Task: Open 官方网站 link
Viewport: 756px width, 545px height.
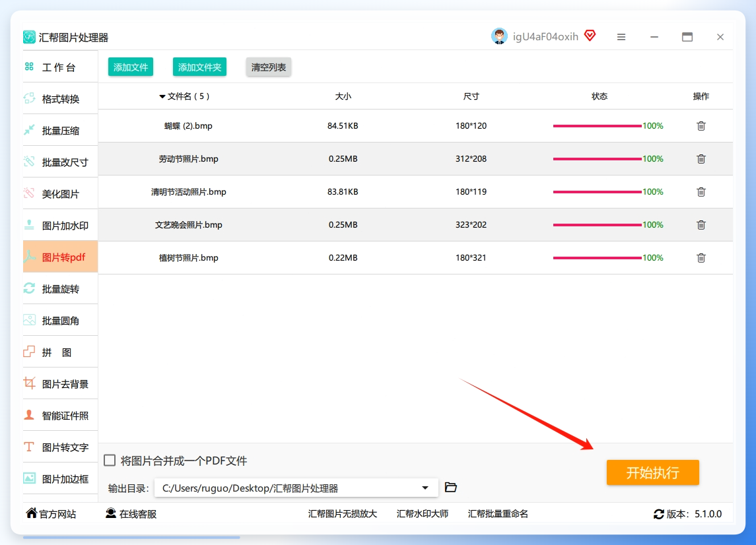Action: coord(51,514)
